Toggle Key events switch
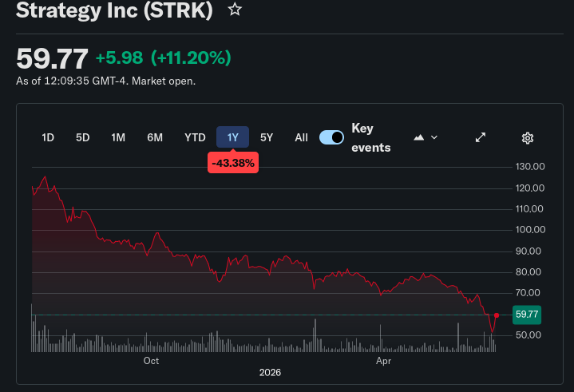This screenshot has width=574, height=392. (331, 137)
